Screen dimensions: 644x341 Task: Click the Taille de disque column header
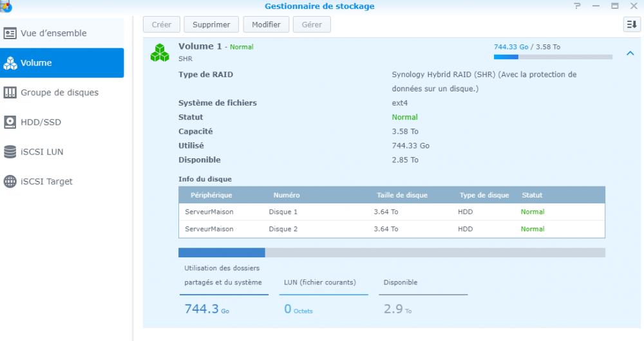click(402, 195)
